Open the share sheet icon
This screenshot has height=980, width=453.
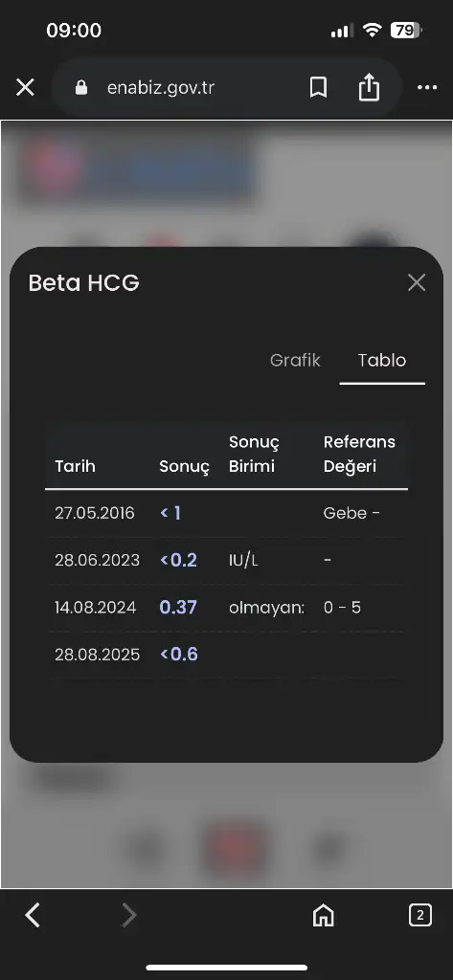click(x=369, y=87)
